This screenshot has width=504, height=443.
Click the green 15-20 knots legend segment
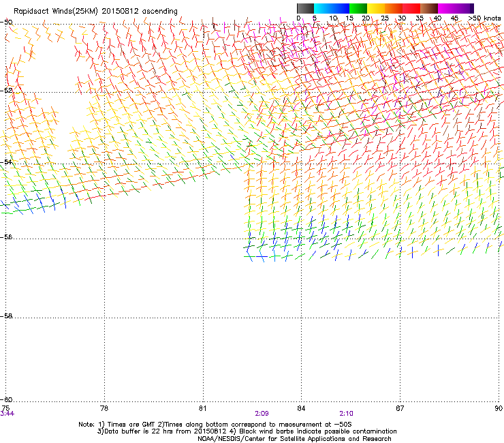coord(358,8)
